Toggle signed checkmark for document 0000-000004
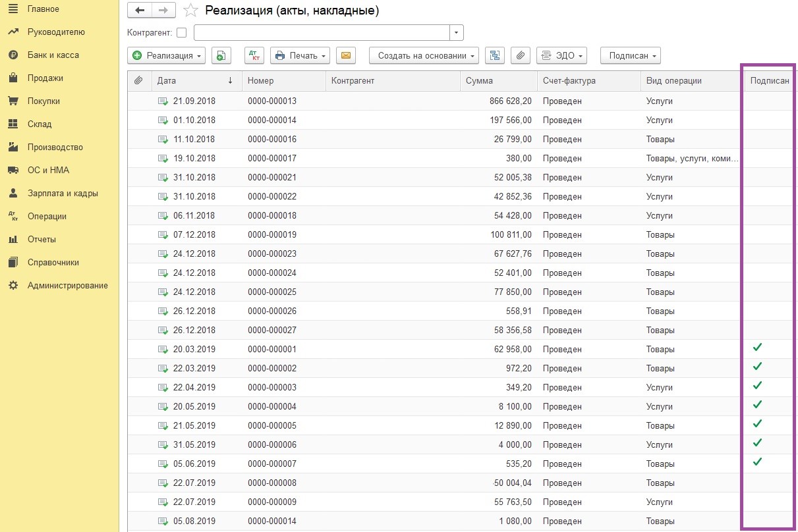Viewport: 798px width, 532px height. (x=757, y=404)
